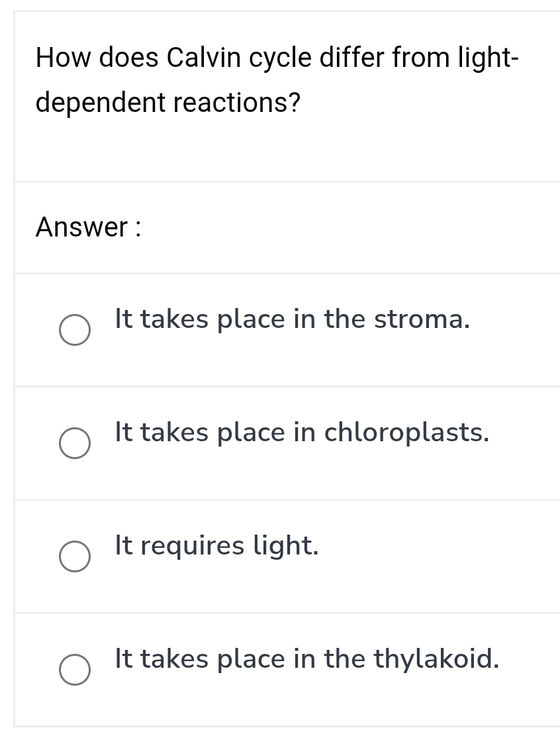Choose the radio button for the chloroplasts option
The width and height of the screenshot is (560, 738).
tap(75, 443)
